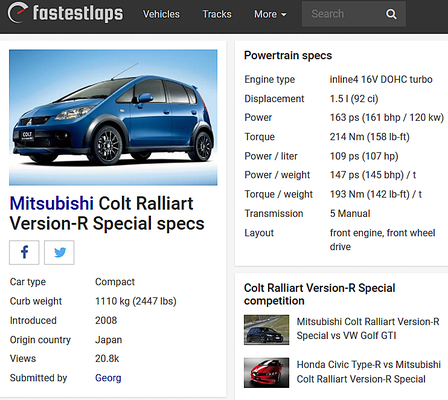The width and height of the screenshot is (448, 400).
Task: Open submitter Georg profile link
Action: click(x=108, y=378)
